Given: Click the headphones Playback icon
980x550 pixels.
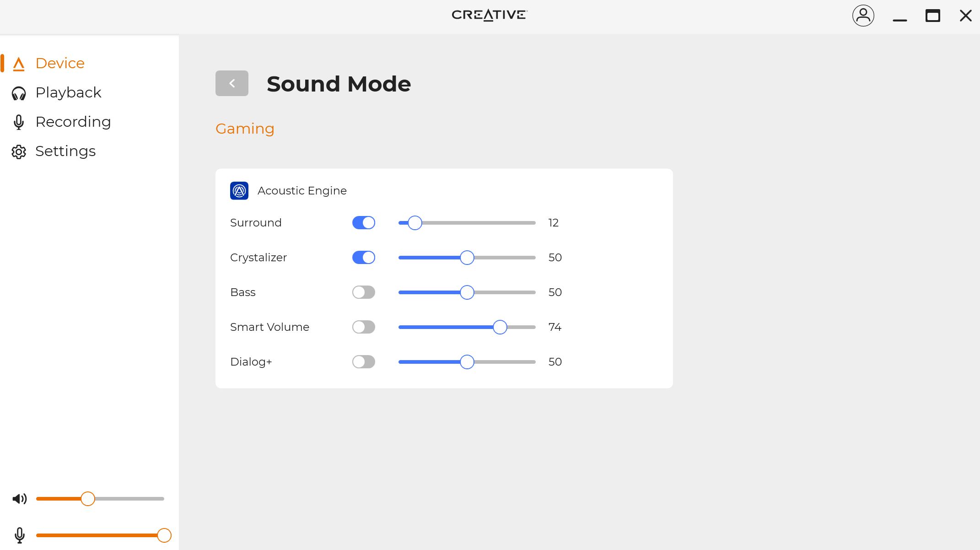Looking at the screenshot, I should [19, 93].
